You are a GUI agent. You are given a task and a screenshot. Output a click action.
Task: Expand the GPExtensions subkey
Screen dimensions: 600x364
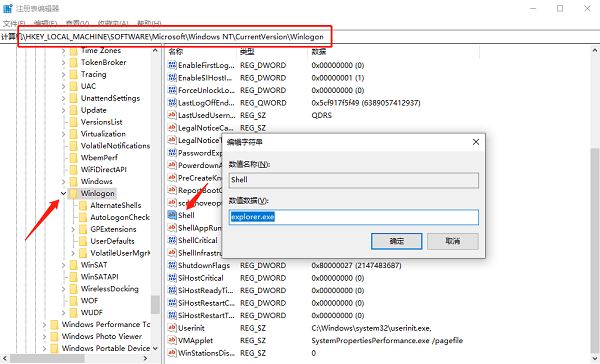tap(73, 229)
